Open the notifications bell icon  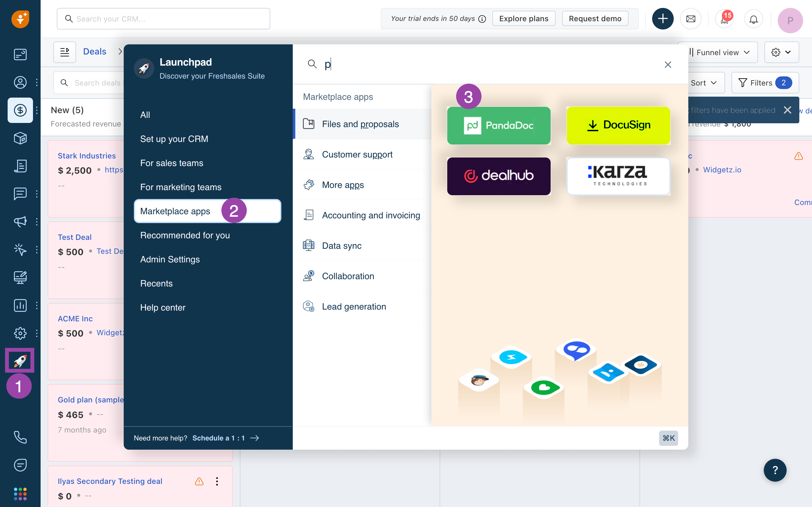coord(754,18)
